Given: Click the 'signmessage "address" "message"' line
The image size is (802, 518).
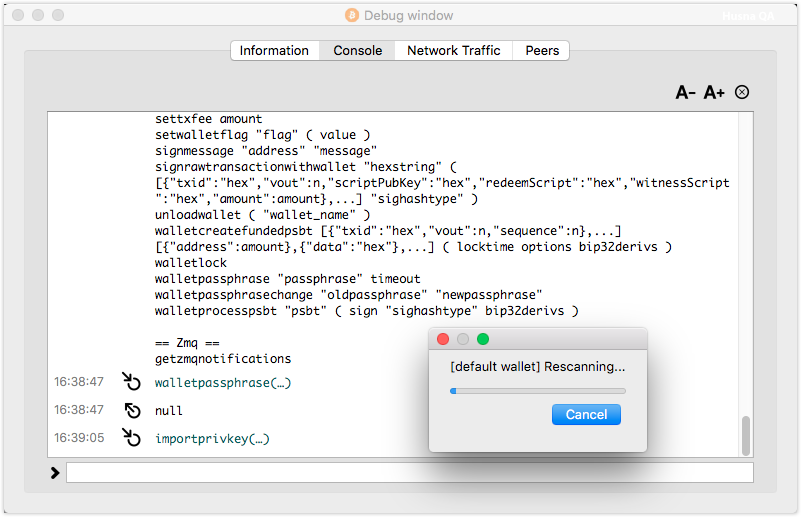Looking at the screenshot, I should click(266, 151).
